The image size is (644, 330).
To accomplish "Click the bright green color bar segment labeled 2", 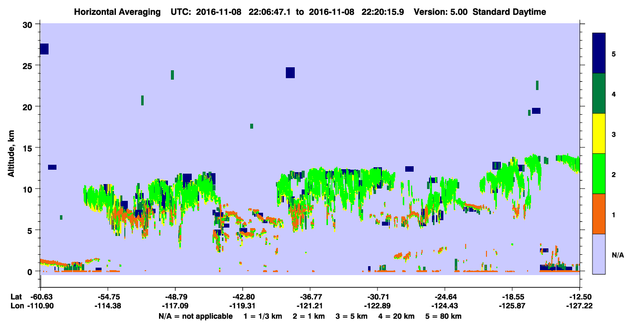I will [599, 174].
